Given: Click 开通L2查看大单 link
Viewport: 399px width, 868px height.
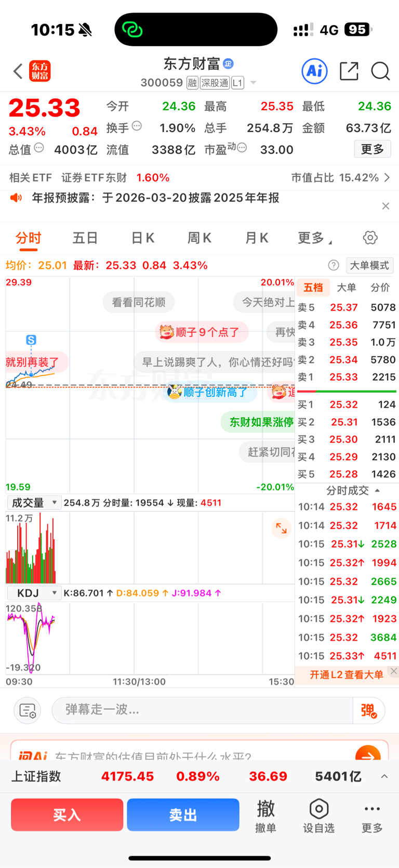Looking at the screenshot, I should click(x=347, y=675).
